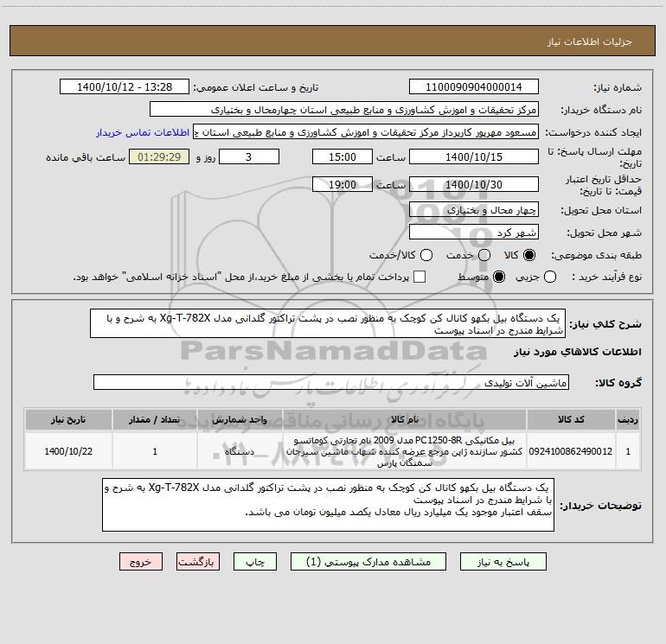Click the چاپ print button
The height and width of the screenshot is (644, 666).
(x=255, y=562)
